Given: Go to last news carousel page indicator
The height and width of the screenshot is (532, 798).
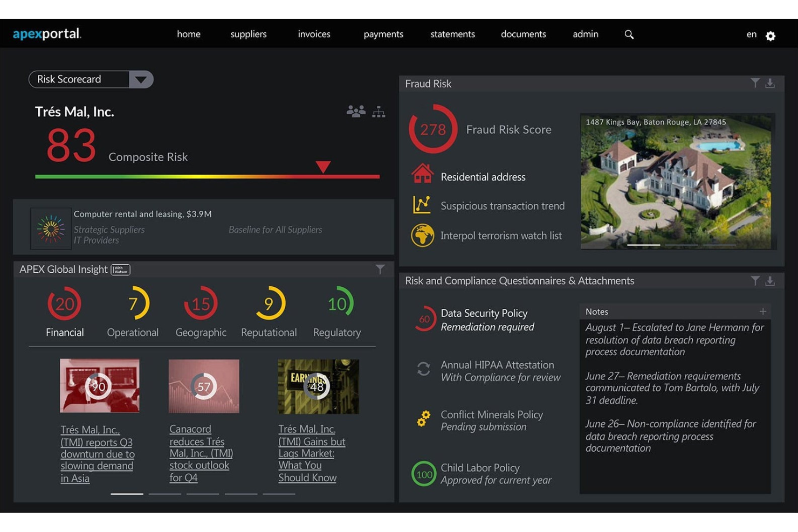Looking at the screenshot, I should (x=279, y=494).
